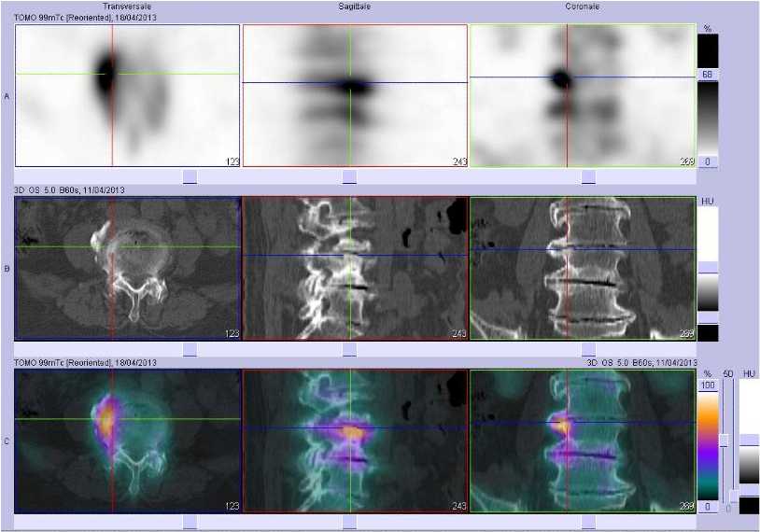Screen dimensions: 760x532
Task: Click the 50 blend value label in row C
Action: pos(728,374)
